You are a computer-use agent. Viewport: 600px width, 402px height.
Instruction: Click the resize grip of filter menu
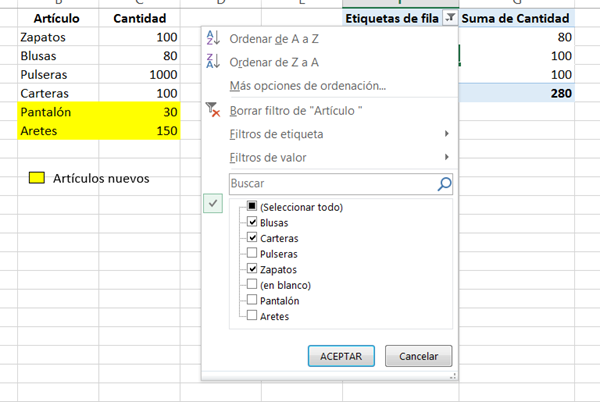click(x=452, y=377)
